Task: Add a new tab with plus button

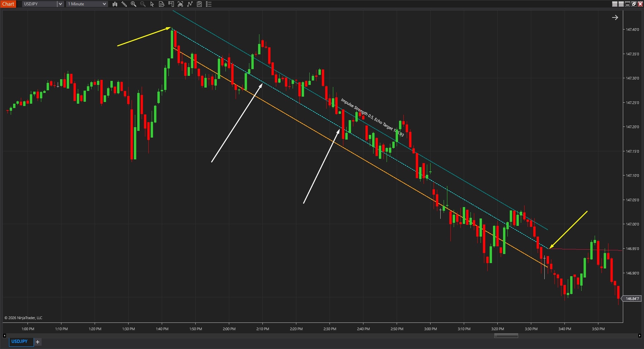Action: click(38, 342)
